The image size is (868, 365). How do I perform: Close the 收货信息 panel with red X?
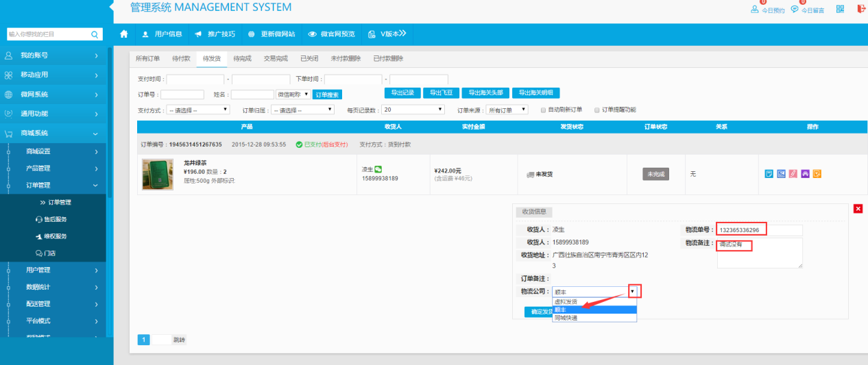[x=858, y=209]
